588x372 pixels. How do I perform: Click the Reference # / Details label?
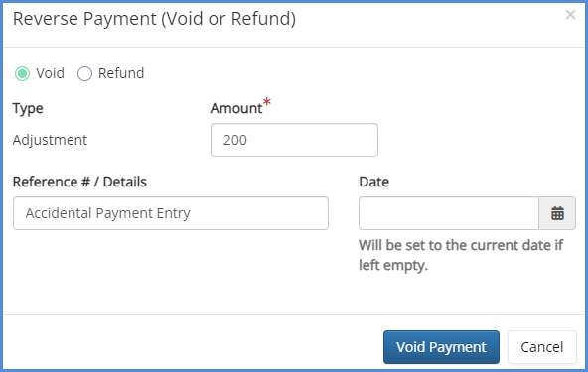click(79, 182)
